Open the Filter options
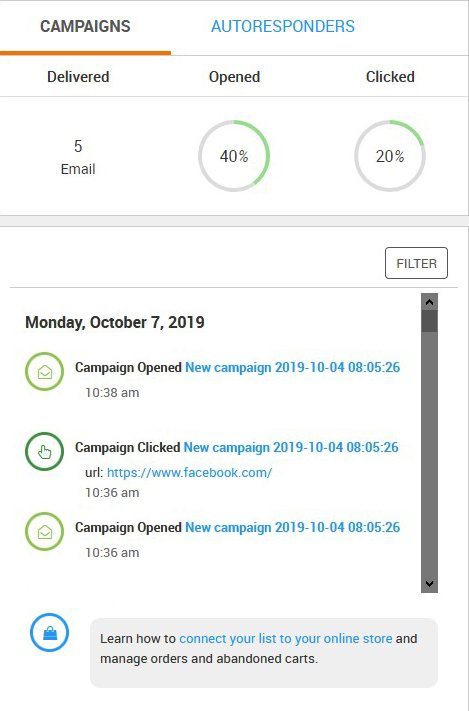The height and width of the screenshot is (711, 469). point(416,263)
